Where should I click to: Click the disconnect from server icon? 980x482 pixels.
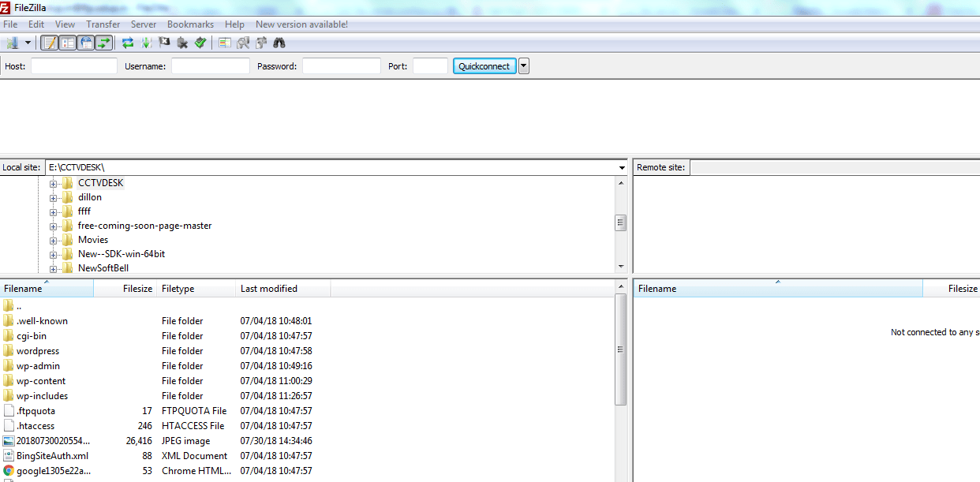182,43
